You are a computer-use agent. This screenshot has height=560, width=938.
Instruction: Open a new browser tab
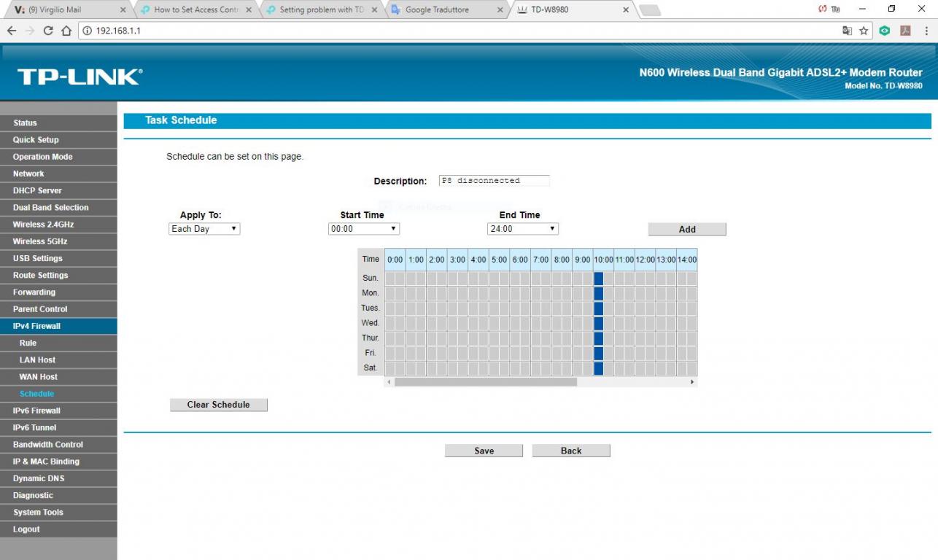pos(650,10)
